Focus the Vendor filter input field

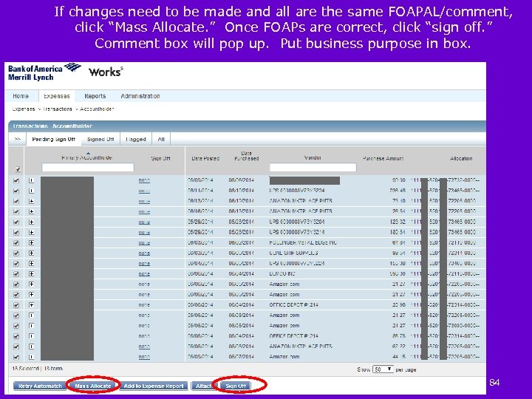pos(313,167)
